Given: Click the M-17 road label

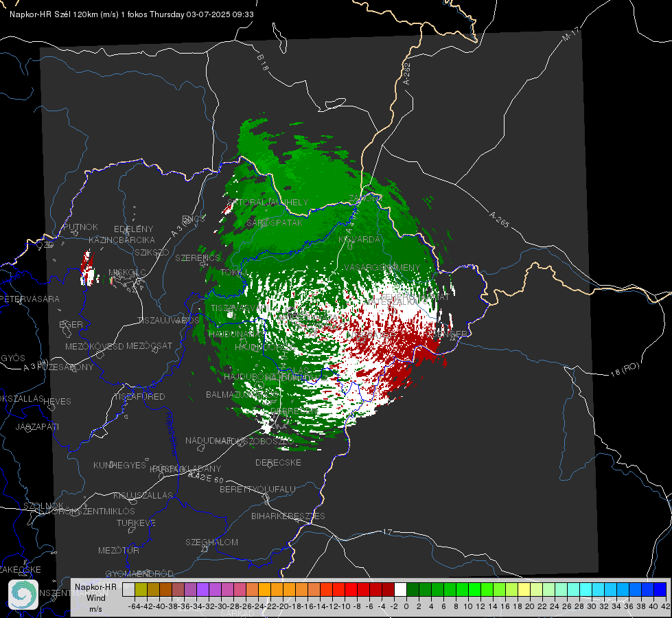Looking at the screenshot, I should (x=570, y=34).
